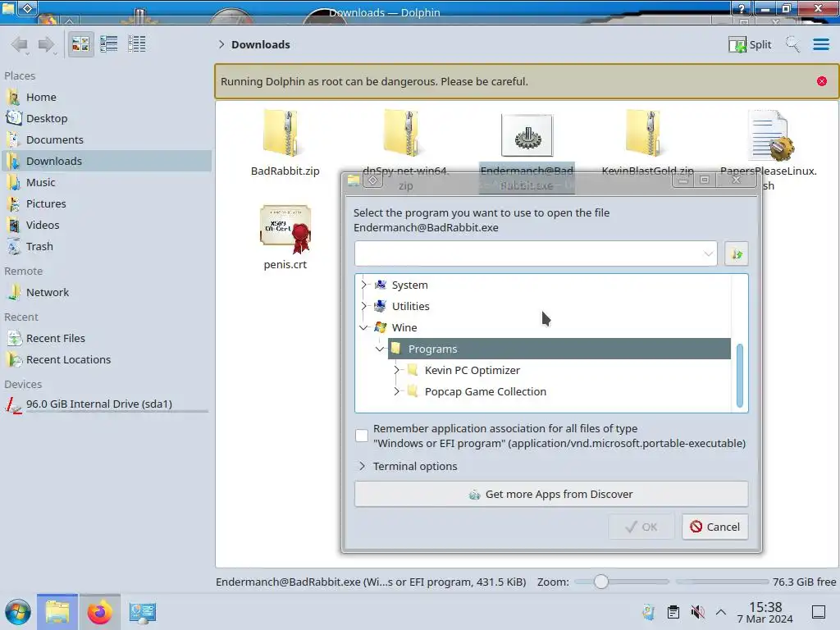Open the audio muted tray icon
Screen dimensions: 840x630
click(x=697, y=612)
